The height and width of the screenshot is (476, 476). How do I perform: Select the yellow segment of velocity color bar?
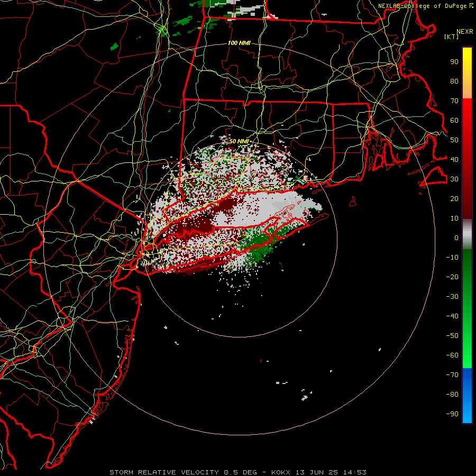coord(467,73)
